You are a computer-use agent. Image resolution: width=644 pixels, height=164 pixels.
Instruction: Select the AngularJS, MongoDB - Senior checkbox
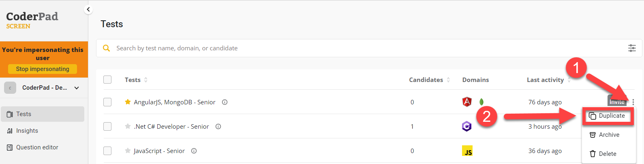(x=107, y=102)
